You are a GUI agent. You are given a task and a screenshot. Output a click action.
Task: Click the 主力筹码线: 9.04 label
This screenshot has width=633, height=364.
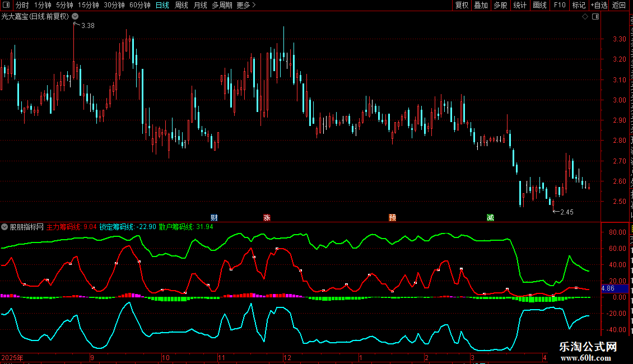pyautogui.click(x=72, y=227)
